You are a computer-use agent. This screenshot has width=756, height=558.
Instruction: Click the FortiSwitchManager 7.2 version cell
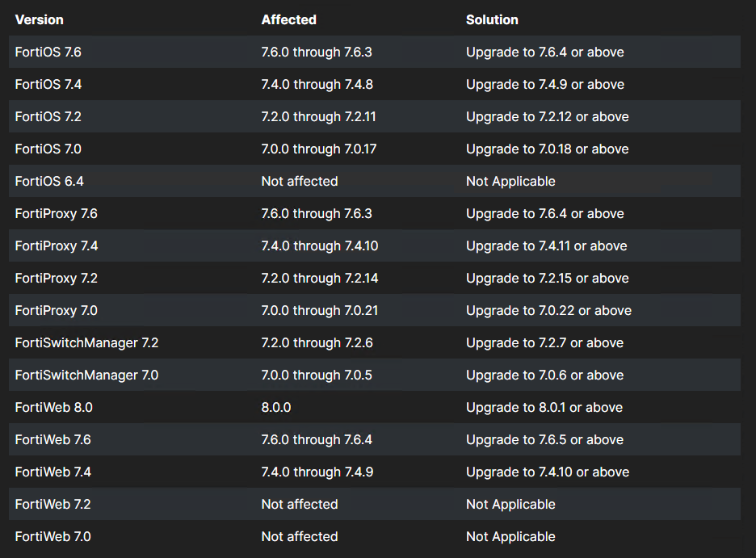pos(86,342)
